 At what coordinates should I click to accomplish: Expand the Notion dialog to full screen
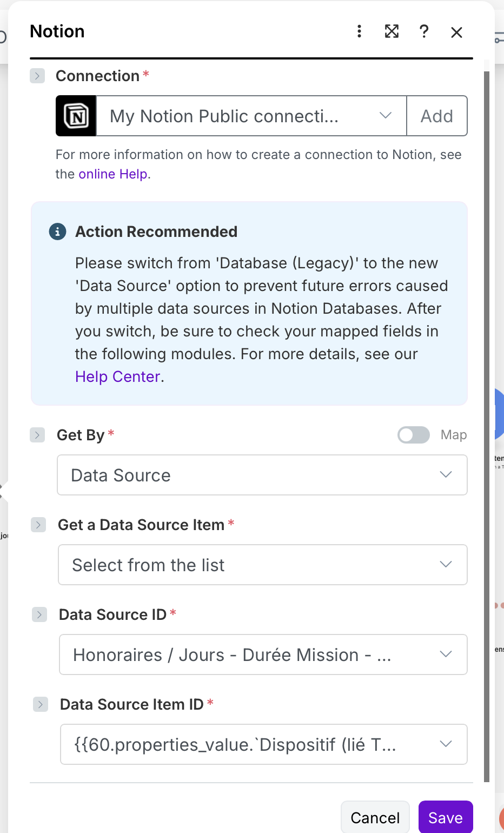392,31
